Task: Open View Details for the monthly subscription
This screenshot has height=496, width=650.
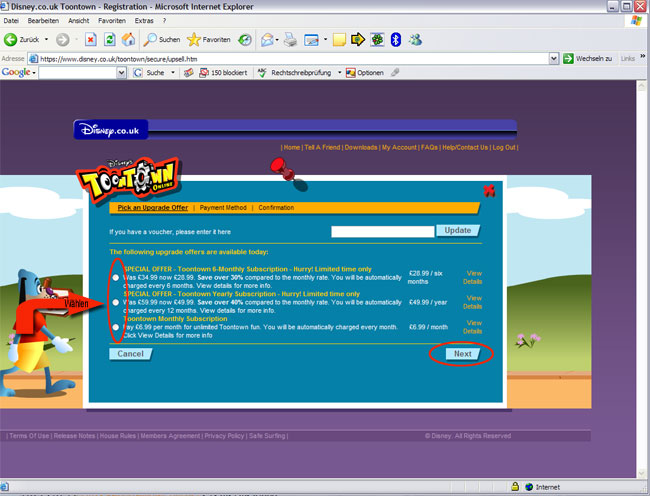Action: point(473,327)
